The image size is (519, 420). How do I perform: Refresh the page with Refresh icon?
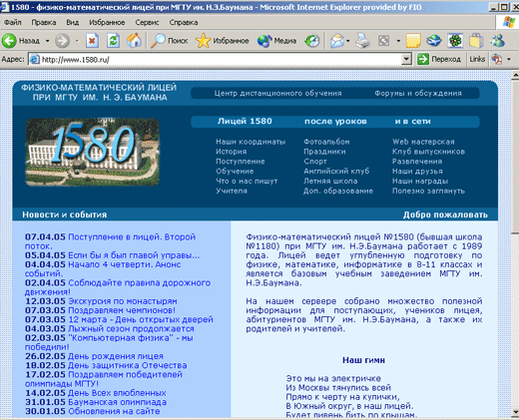tap(113, 41)
